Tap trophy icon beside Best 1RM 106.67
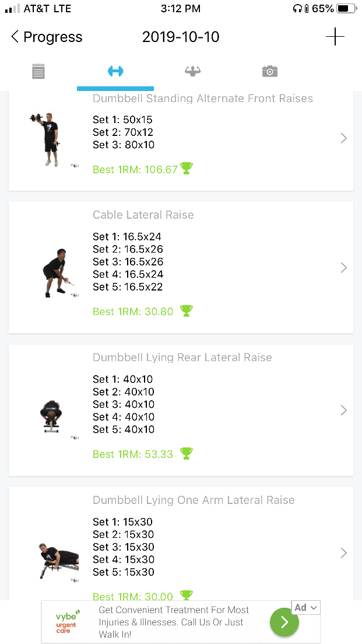The width and height of the screenshot is (362, 644). tap(187, 169)
